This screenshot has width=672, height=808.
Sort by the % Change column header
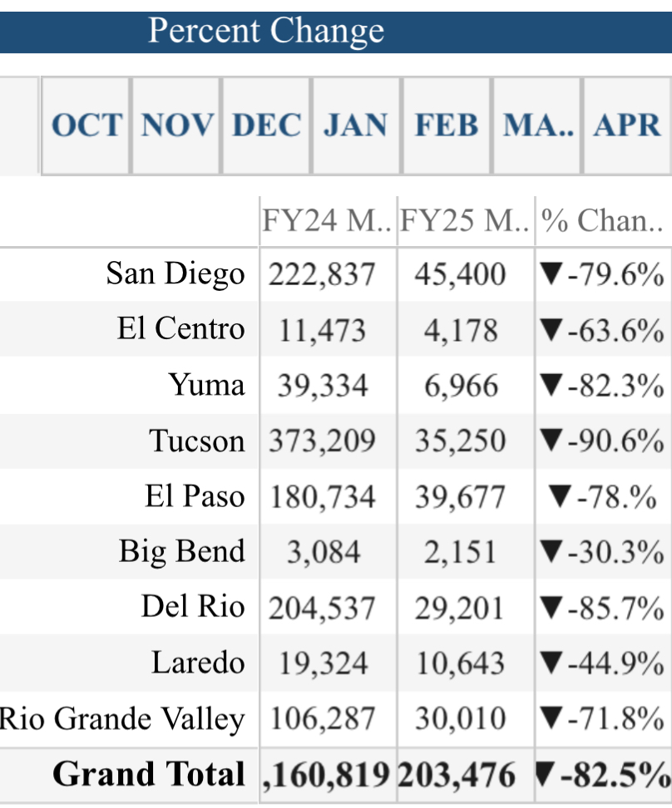603,221
